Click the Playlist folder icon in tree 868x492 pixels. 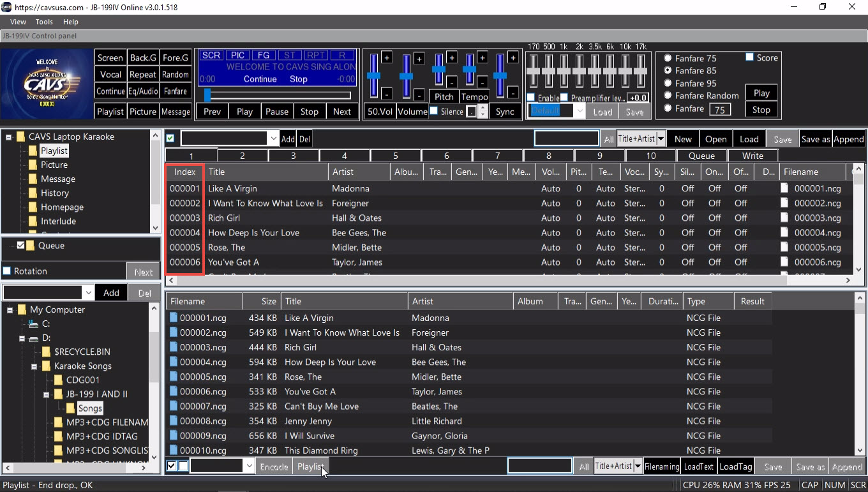point(33,151)
